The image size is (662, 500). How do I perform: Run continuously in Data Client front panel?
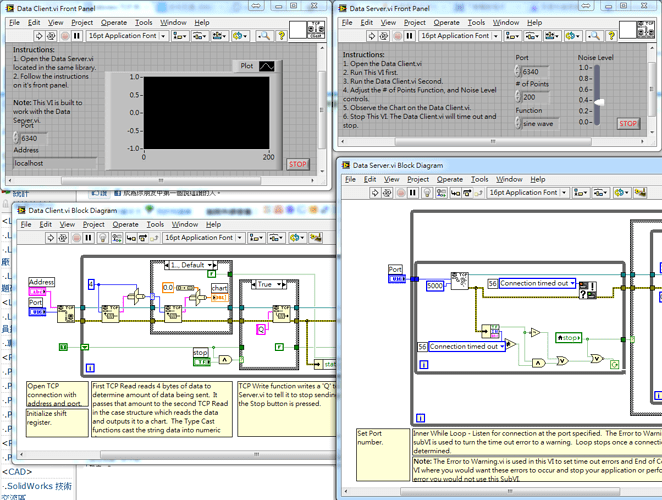51,36
